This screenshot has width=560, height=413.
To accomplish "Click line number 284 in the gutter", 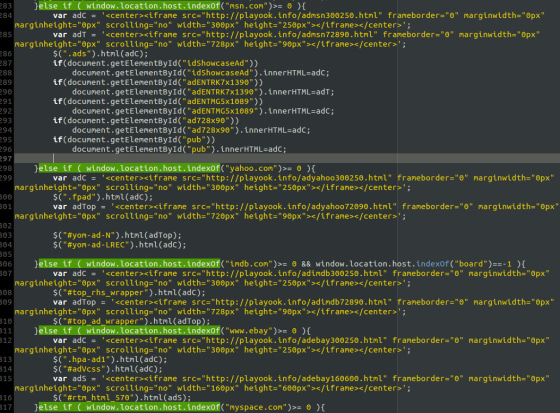I will click(x=6, y=16).
